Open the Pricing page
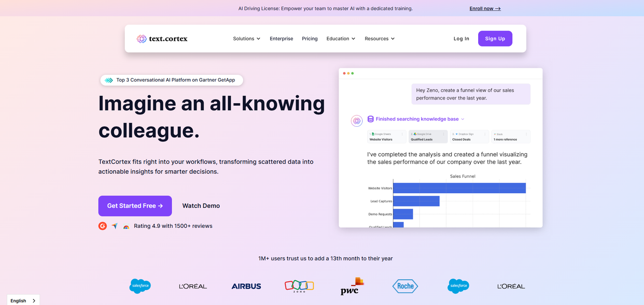The image size is (644, 305). [310, 39]
